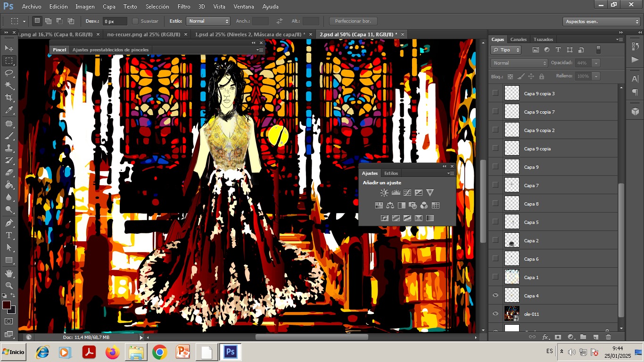Click the delete layer trash icon
Viewport: 644px width, 362px height.
[x=608, y=337]
